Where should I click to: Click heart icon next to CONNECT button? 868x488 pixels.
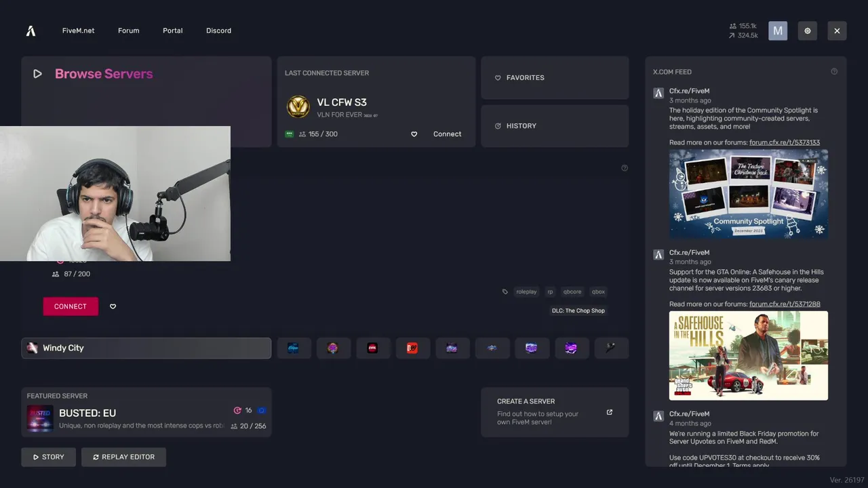(x=113, y=306)
